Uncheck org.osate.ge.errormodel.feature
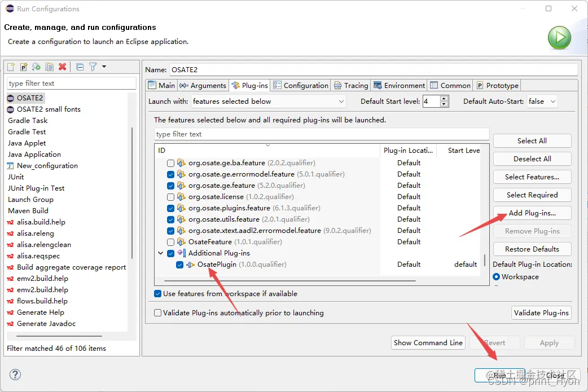 tap(170, 174)
